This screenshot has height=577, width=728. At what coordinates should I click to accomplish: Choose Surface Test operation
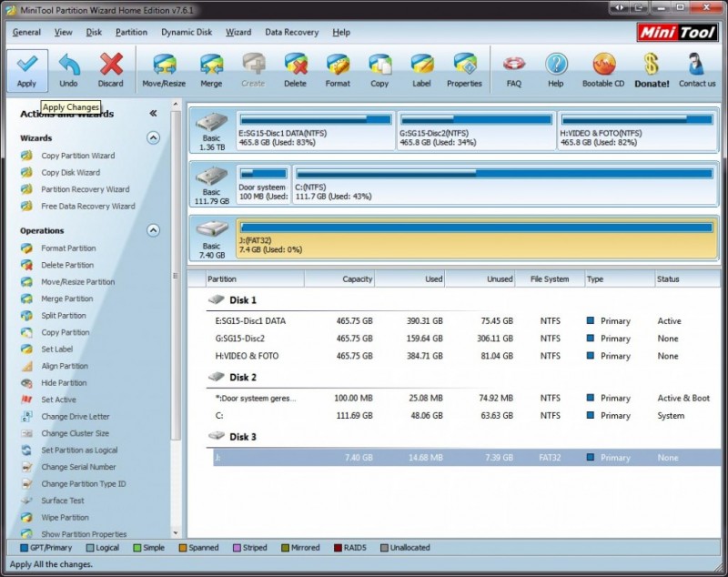[62, 501]
